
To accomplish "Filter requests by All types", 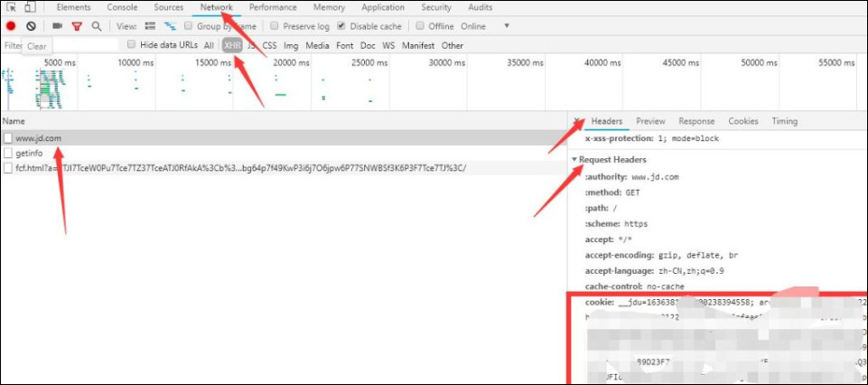I will pyautogui.click(x=209, y=45).
